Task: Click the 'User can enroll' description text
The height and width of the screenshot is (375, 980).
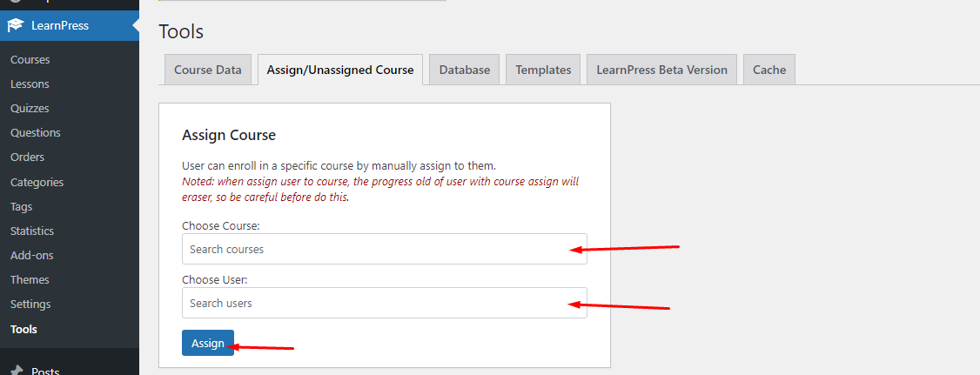Action: pyautogui.click(x=339, y=166)
